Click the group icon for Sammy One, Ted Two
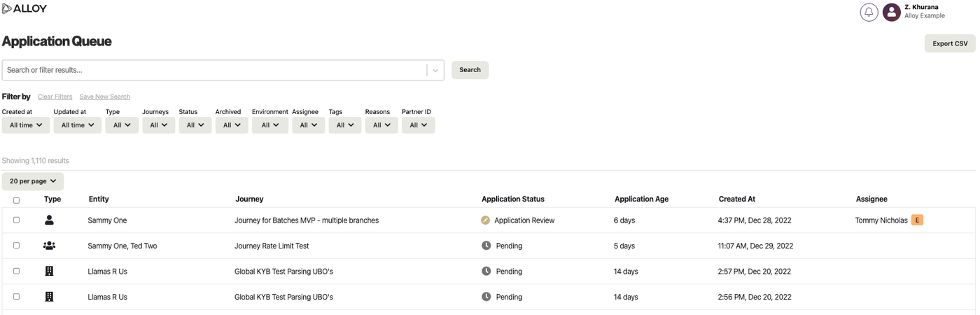980x315 pixels. coord(49,246)
